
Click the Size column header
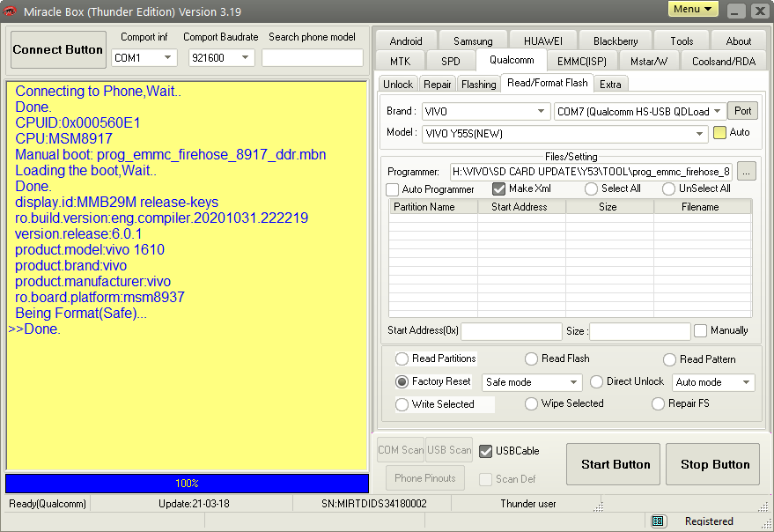click(610, 207)
